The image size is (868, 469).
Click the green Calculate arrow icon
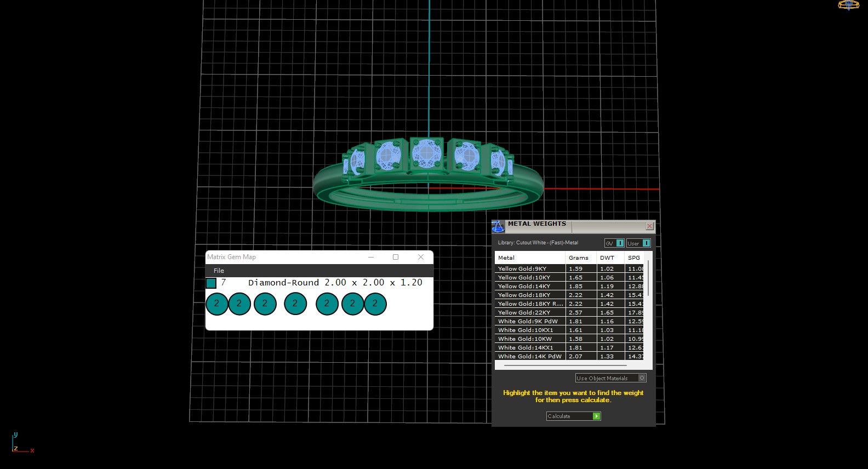click(x=597, y=416)
